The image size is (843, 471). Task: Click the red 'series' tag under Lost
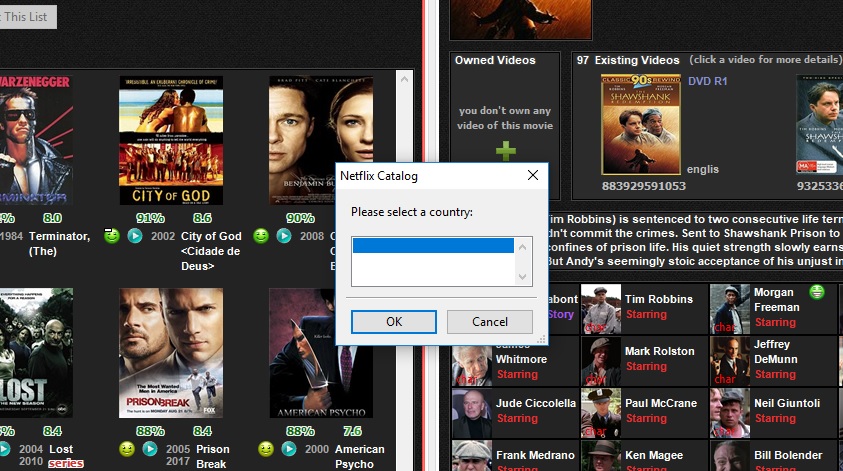coord(66,463)
